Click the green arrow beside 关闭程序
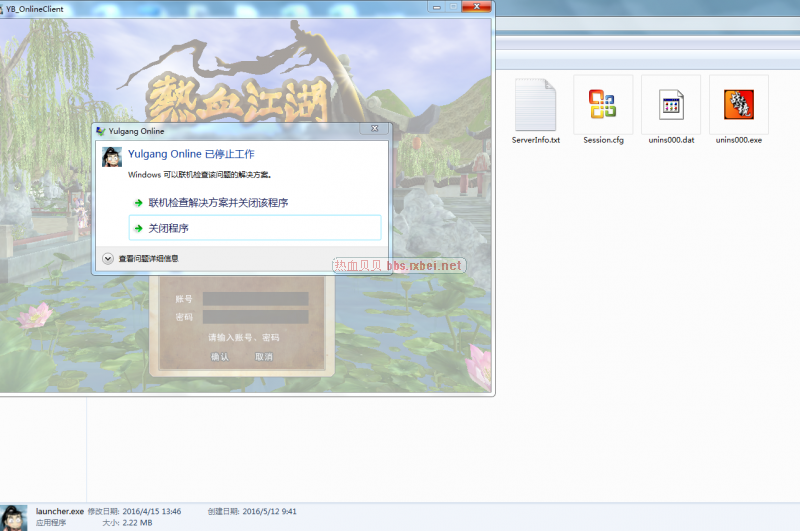 point(138,228)
